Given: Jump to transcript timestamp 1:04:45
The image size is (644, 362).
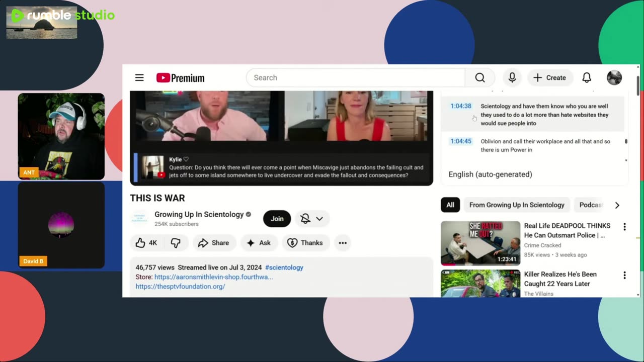Looking at the screenshot, I should (461, 141).
